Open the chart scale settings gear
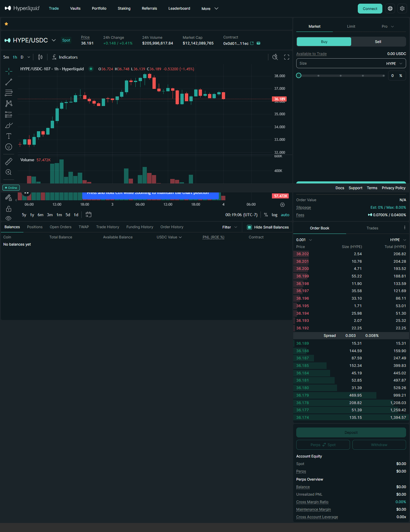This screenshot has width=410, height=532. pyautogui.click(x=282, y=205)
